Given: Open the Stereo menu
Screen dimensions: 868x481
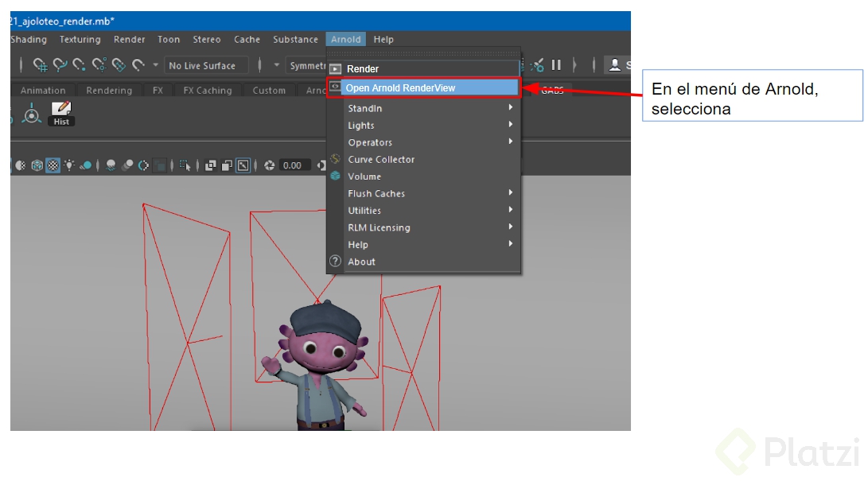Looking at the screenshot, I should pos(207,39).
